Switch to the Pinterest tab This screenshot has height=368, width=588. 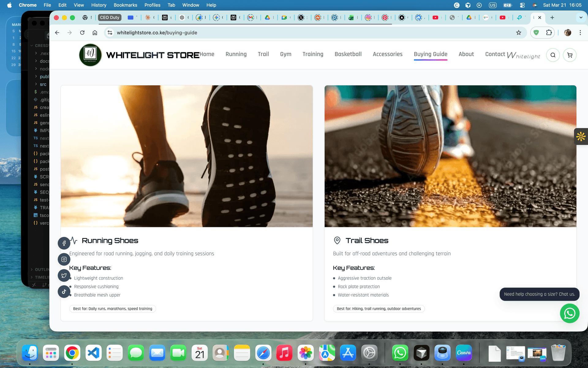coord(385,17)
